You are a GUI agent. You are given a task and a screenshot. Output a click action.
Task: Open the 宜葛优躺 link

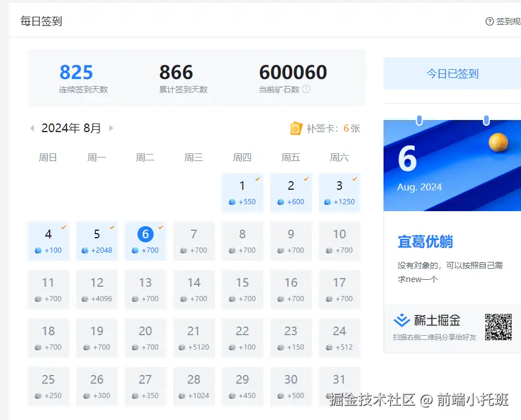coord(425,242)
